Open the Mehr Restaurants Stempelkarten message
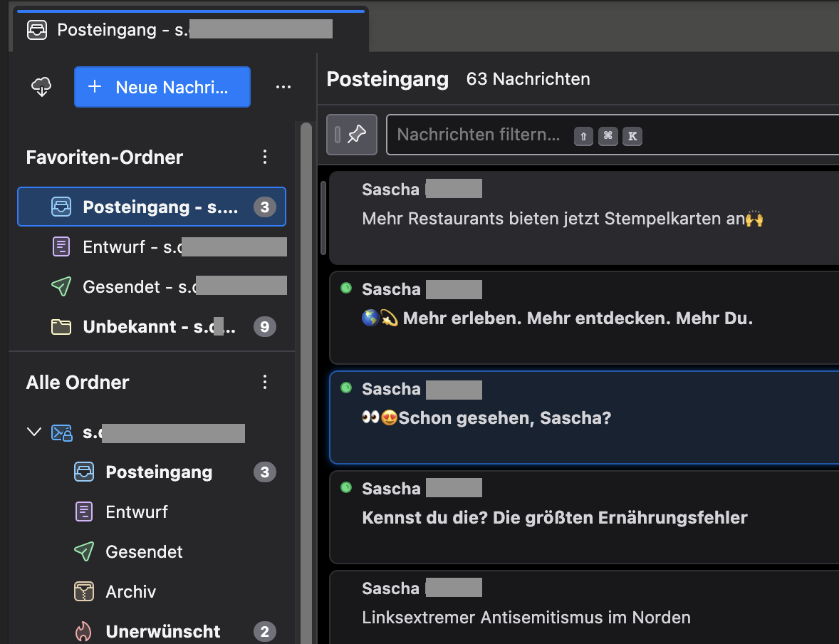 [x=563, y=219]
